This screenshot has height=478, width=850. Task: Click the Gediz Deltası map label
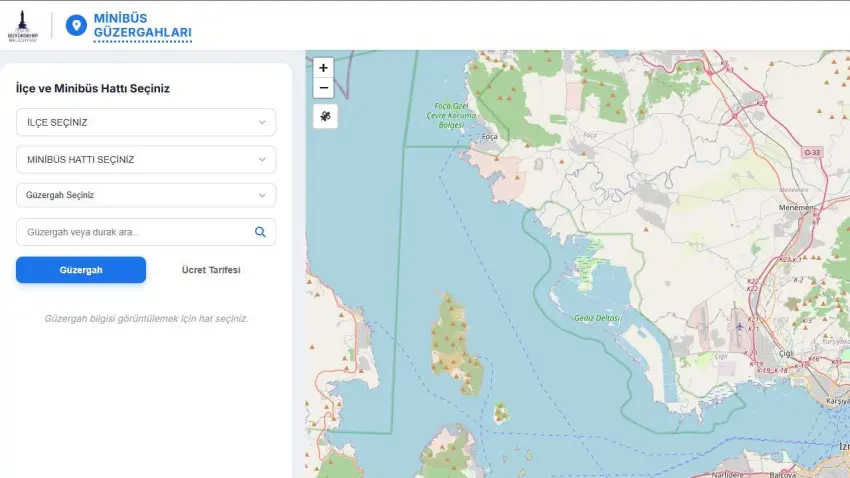tap(597, 318)
